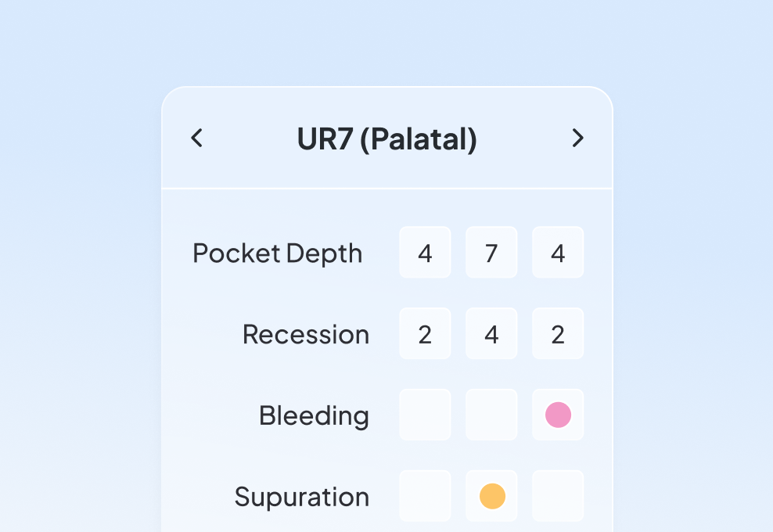The width and height of the screenshot is (773, 532).
Task: Enable third Supuration checkbox
Action: point(558,496)
